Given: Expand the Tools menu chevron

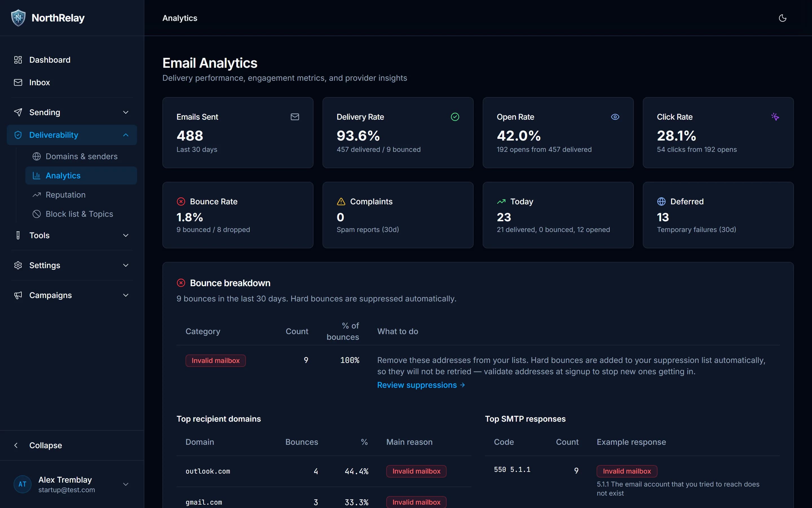Looking at the screenshot, I should pos(125,235).
